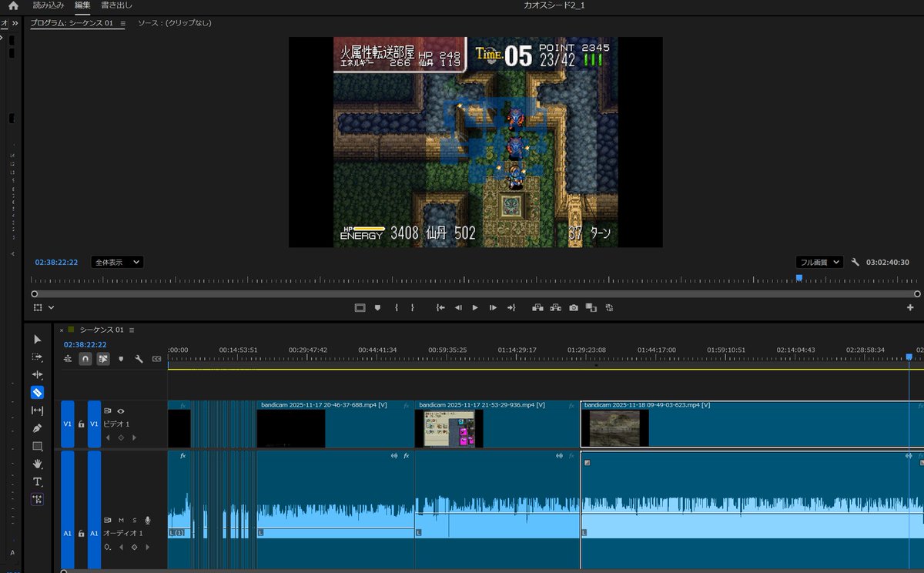The width and height of the screenshot is (924, 573).
Task: Open the timeline display settings wrench
Action: pyautogui.click(x=139, y=359)
